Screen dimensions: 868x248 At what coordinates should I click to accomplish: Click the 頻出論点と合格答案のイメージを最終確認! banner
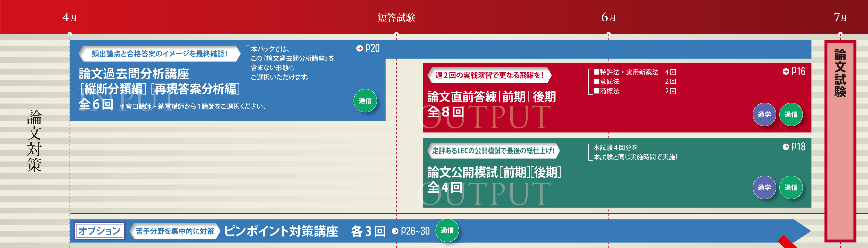click(159, 54)
